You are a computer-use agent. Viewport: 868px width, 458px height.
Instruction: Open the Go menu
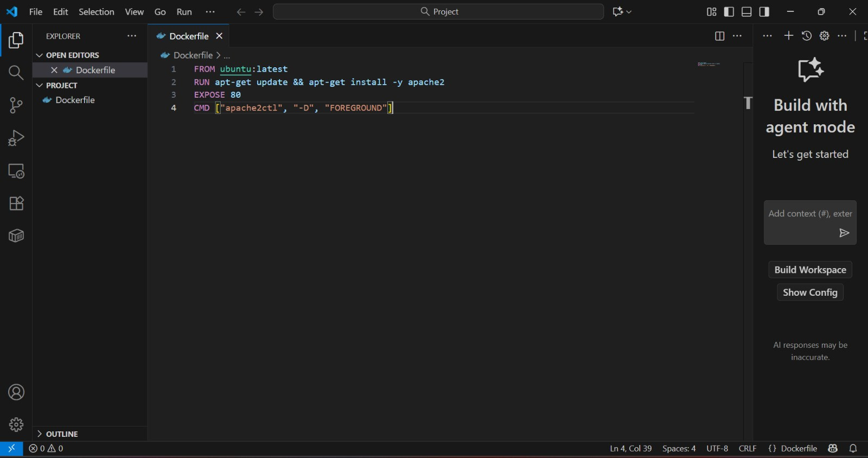[160, 12]
